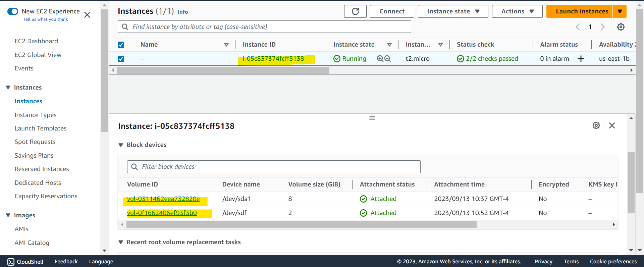Viewport: 644px width, 267px height.
Task: Add alarm with the plus icon
Action: click(x=581, y=59)
